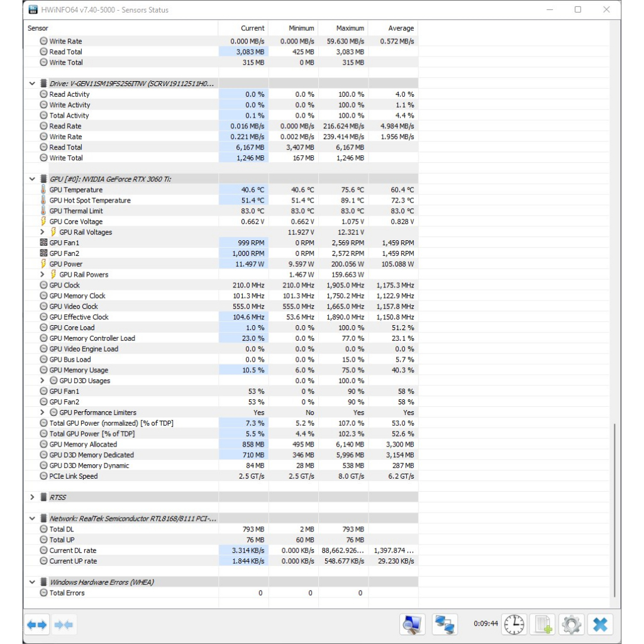The width and height of the screenshot is (644, 644).
Task: Click the 1,905.0 MHz maximum GPU Clock
Action: [345, 285]
